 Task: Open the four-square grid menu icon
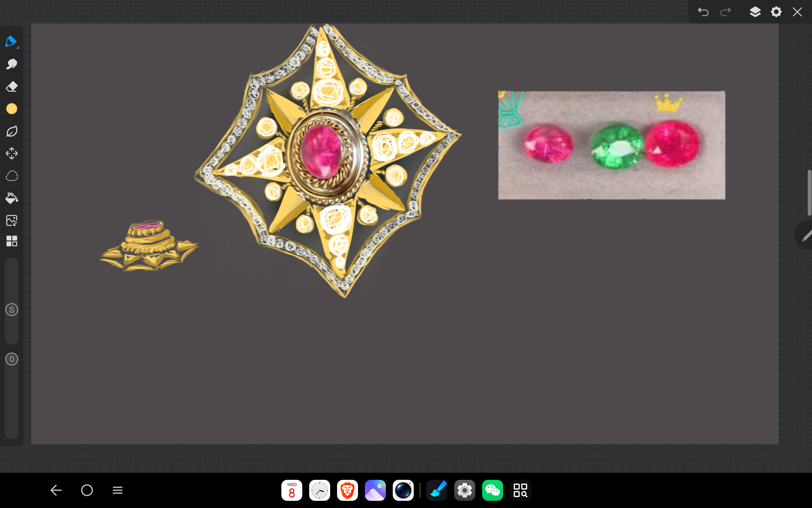(x=11, y=241)
